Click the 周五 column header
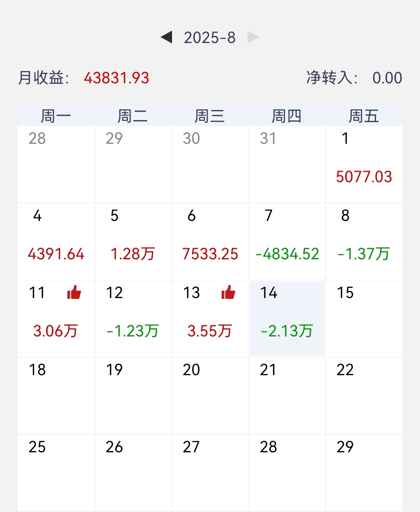Viewport: 420px width, 512px height. click(x=364, y=116)
